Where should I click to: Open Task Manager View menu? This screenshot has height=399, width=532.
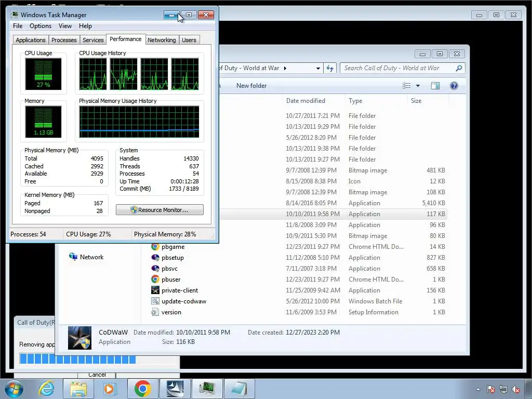[x=65, y=26]
